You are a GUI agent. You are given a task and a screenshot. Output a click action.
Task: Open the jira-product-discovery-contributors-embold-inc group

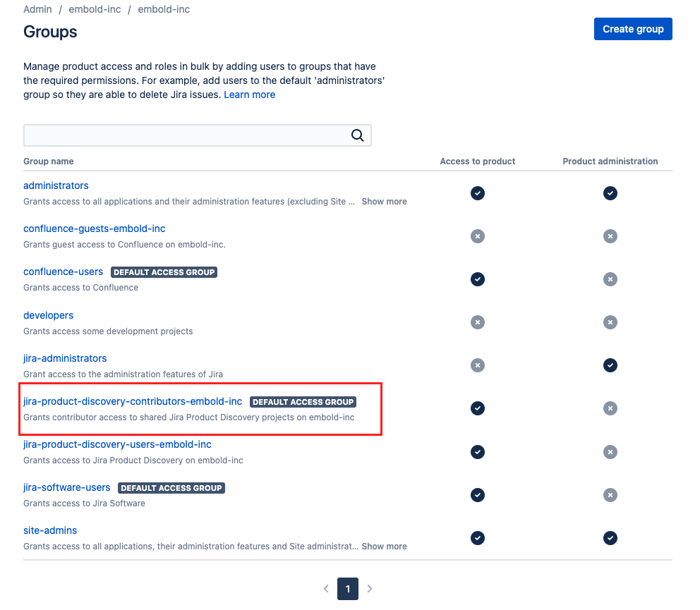133,401
